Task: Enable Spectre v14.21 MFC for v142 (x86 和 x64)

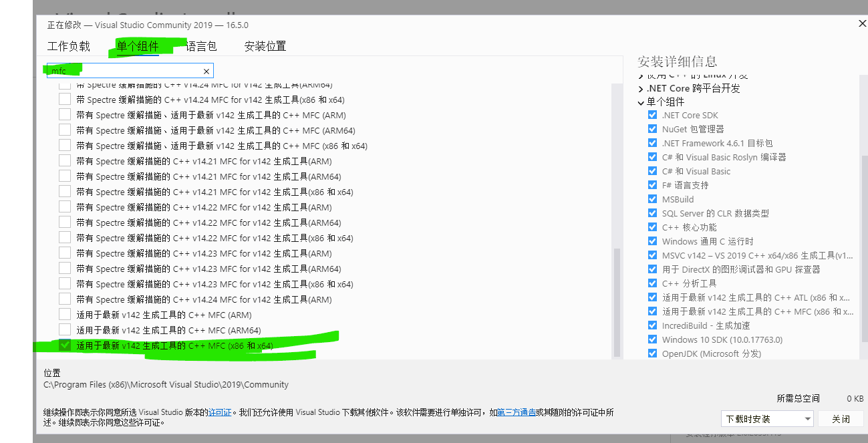Action: pos(65,192)
